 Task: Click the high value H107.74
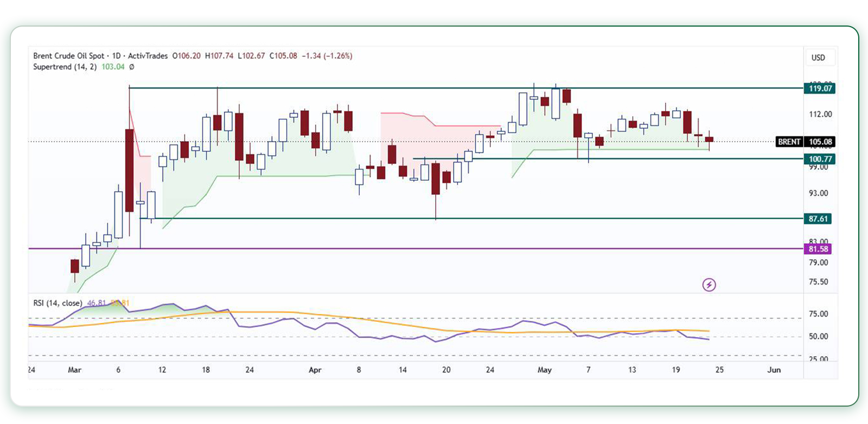[219, 56]
